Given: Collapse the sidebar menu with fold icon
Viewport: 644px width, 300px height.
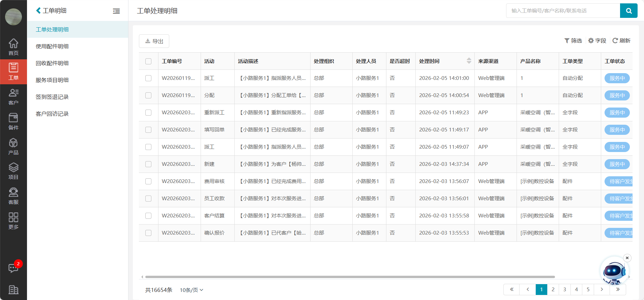Looking at the screenshot, I should (116, 11).
